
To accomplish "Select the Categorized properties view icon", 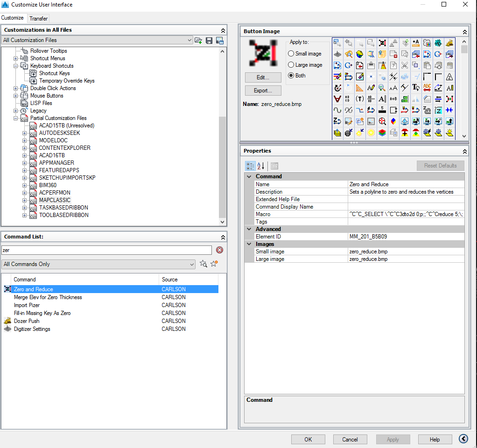I will coord(250,166).
